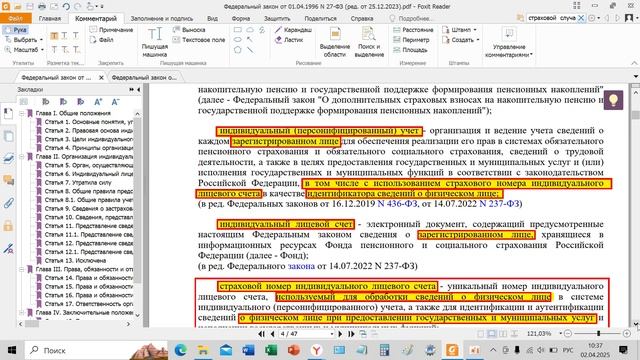Select the cloud drawing shape
Screen dimensions: 640x360
[x=250, y=30]
